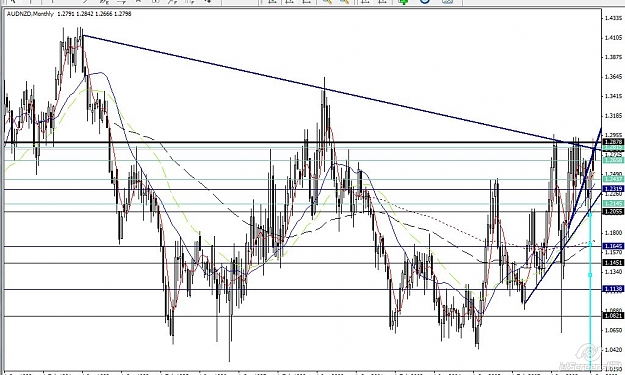Click the OHLC values 1.2791 1.2842 1.2666 1.2798
This screenshot has width=625, height=375.
[x=94, y=14]
